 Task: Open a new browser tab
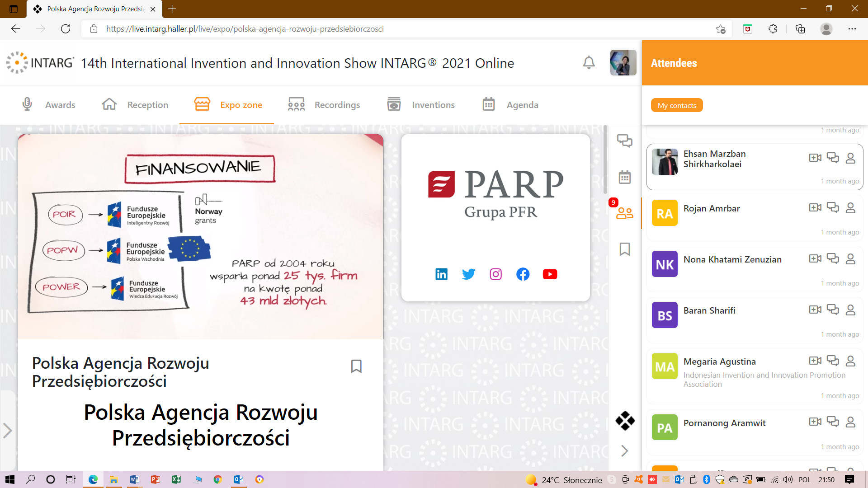point(172,9)
